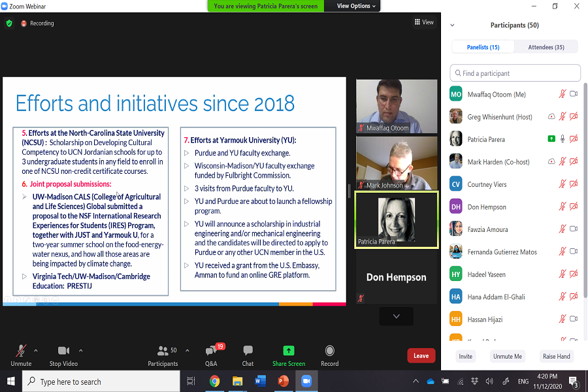
Task: Select Mwaffaq Otoom's video thumbnail
Action: [x=397, y=106]
